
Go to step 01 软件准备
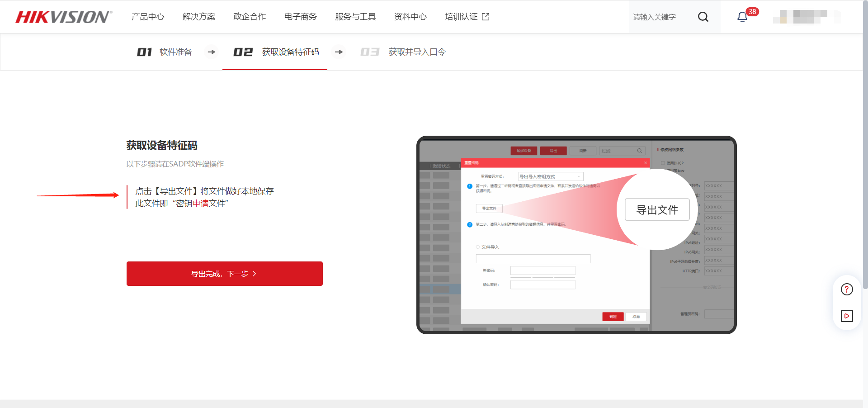165,52
